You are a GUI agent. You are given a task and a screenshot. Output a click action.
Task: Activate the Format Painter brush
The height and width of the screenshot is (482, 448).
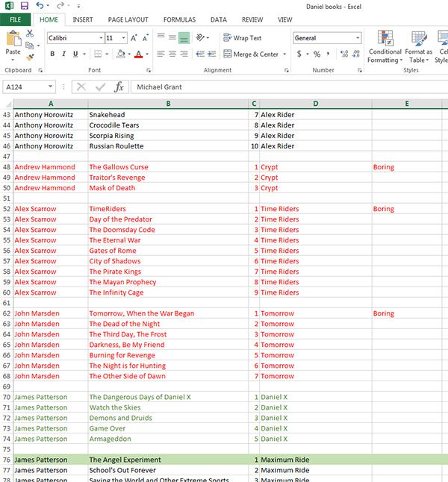[30, 57]
